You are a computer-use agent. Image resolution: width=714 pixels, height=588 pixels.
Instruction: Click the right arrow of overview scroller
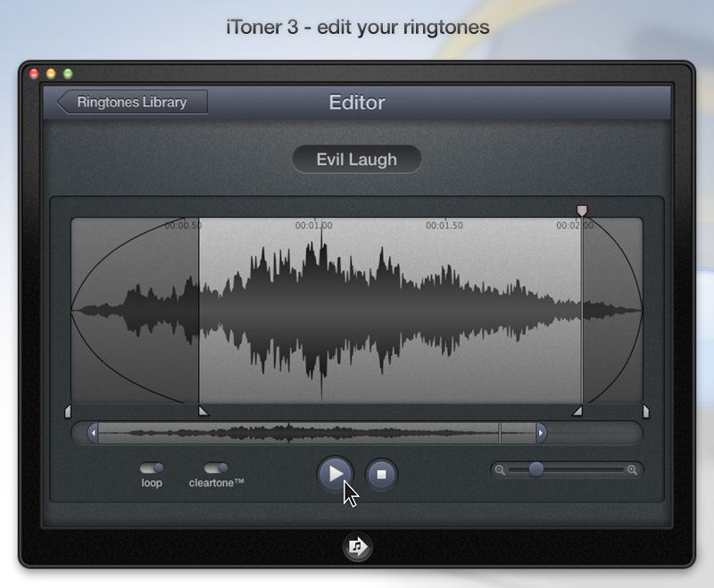point(541,433)
